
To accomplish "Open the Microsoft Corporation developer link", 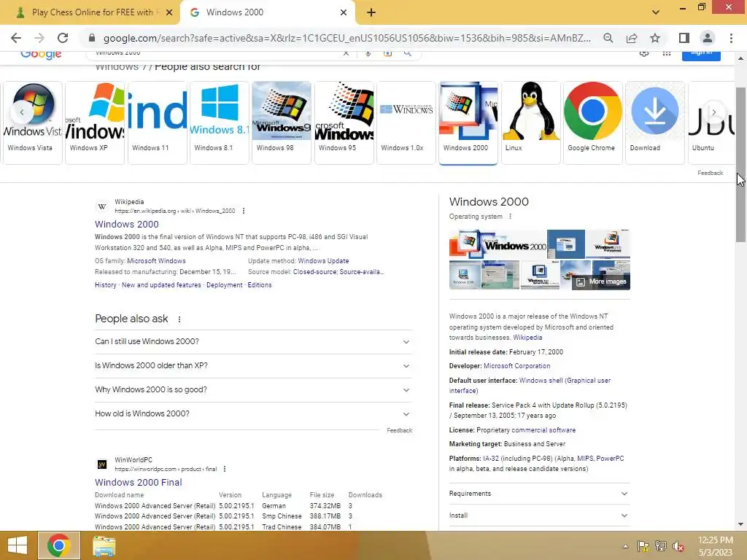I will pos(517,366).
